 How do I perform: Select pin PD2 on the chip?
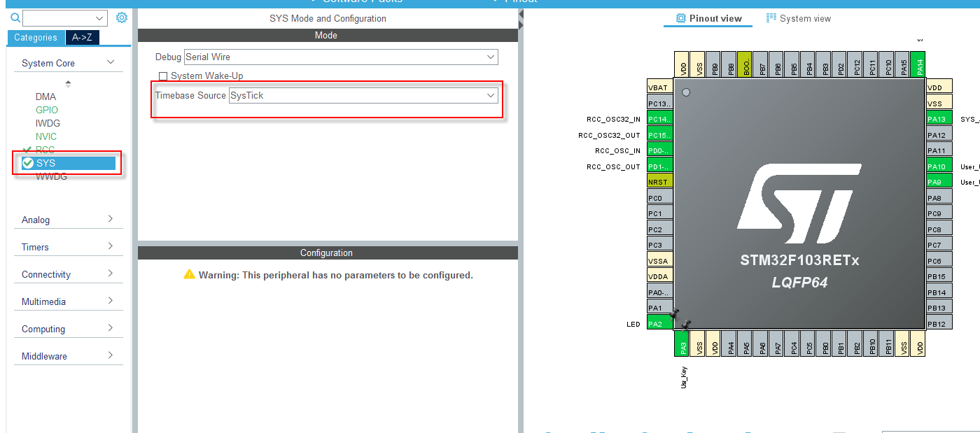[840, 64]
